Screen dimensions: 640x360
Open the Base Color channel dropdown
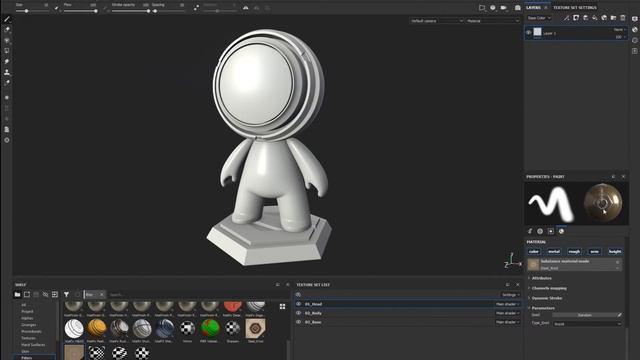point(539,18)
